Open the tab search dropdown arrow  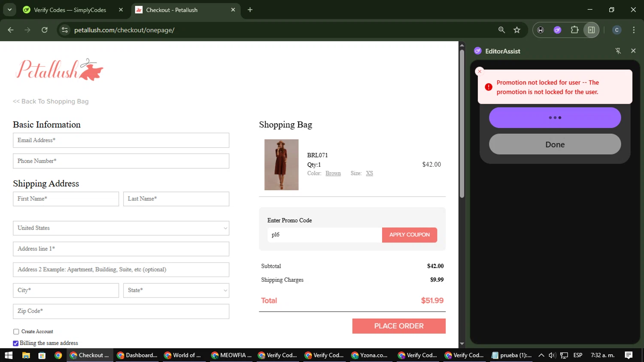9,10
